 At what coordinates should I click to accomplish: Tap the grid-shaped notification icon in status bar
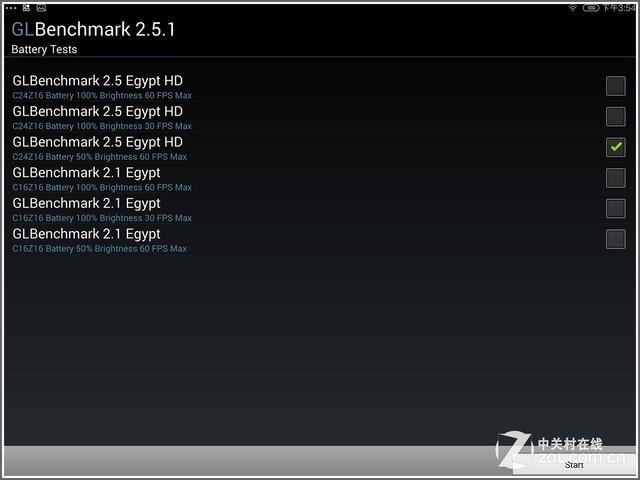(x=27, y=7)
